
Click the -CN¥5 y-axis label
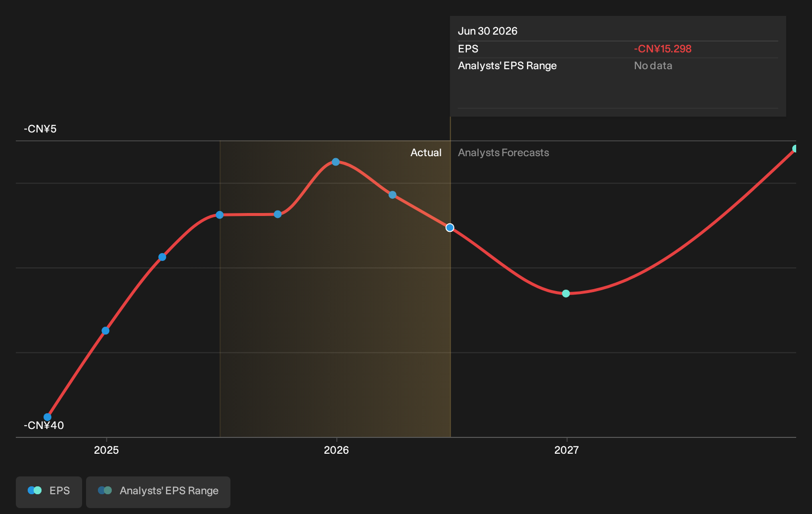pyautogui.click(x=40, y=129)
